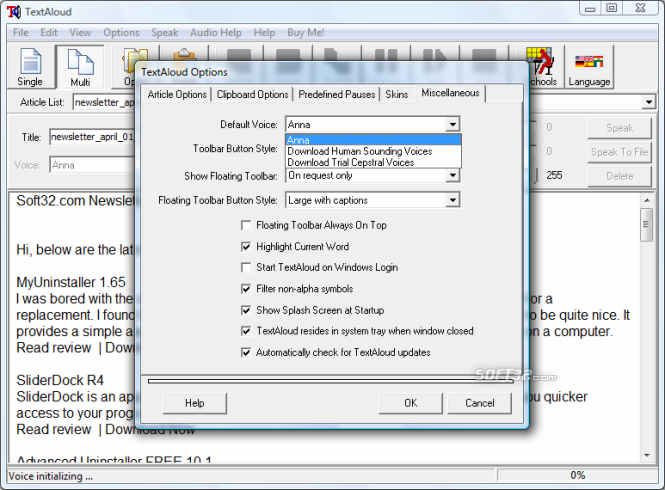Click the TextAloud app icon in title bar

click(x=14, y=12)
